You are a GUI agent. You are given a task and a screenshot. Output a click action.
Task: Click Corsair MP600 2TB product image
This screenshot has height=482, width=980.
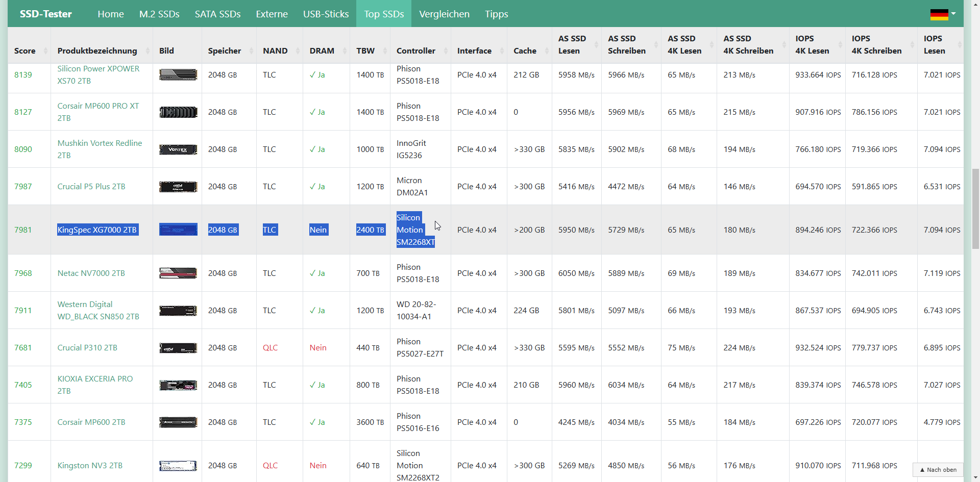[178, 422]
